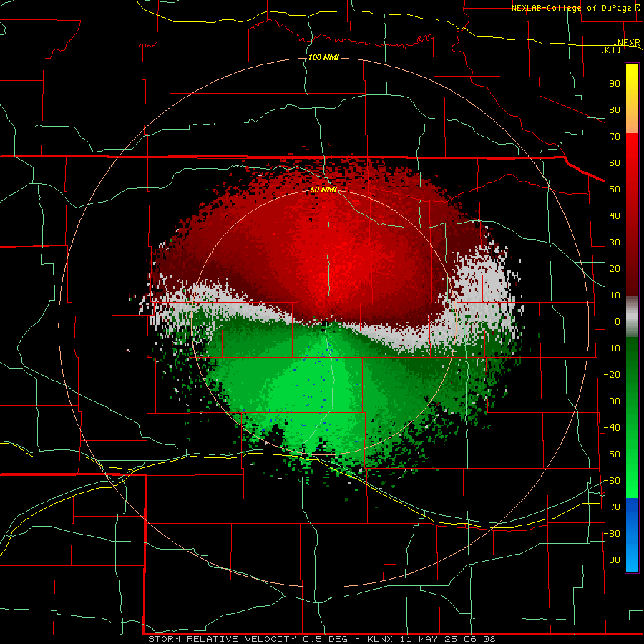Click the 06:08 timestamp

[x=479, y=639]
